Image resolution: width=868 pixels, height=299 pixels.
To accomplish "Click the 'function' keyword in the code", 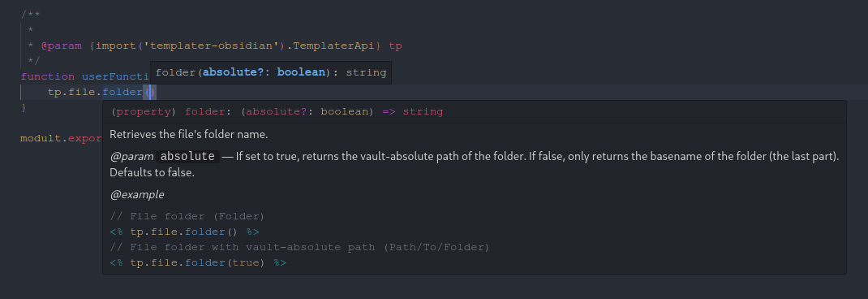I will pos(48,76).
